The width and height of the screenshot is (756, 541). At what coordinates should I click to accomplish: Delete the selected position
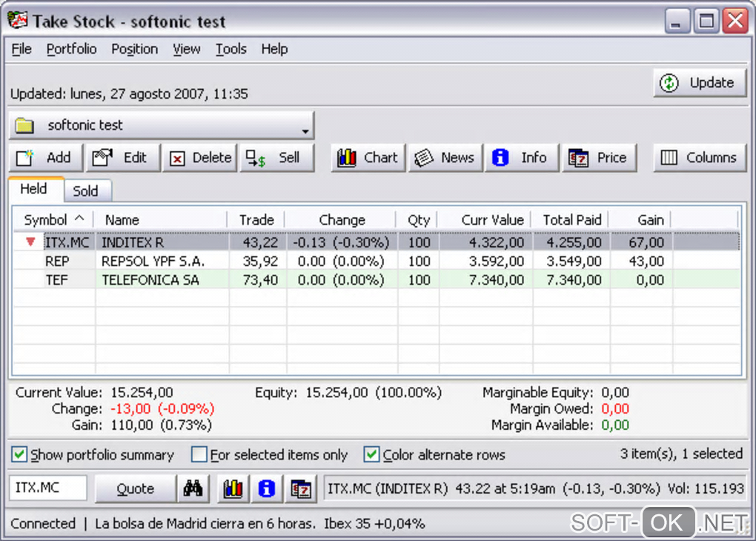coord(200,158)
